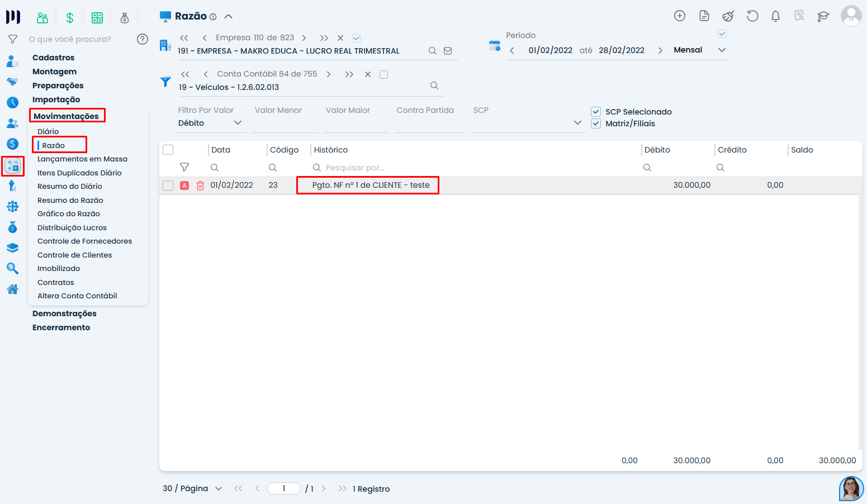The height and width of the screenshot is (504, 867).
Task: Open the Diário submenu item
Action: 48,132
